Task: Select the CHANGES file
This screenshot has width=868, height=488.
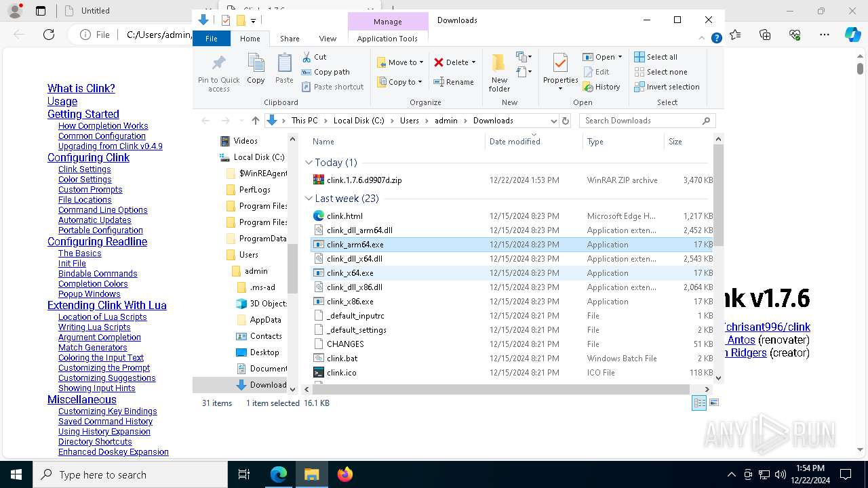Action: tap(345, 344)
